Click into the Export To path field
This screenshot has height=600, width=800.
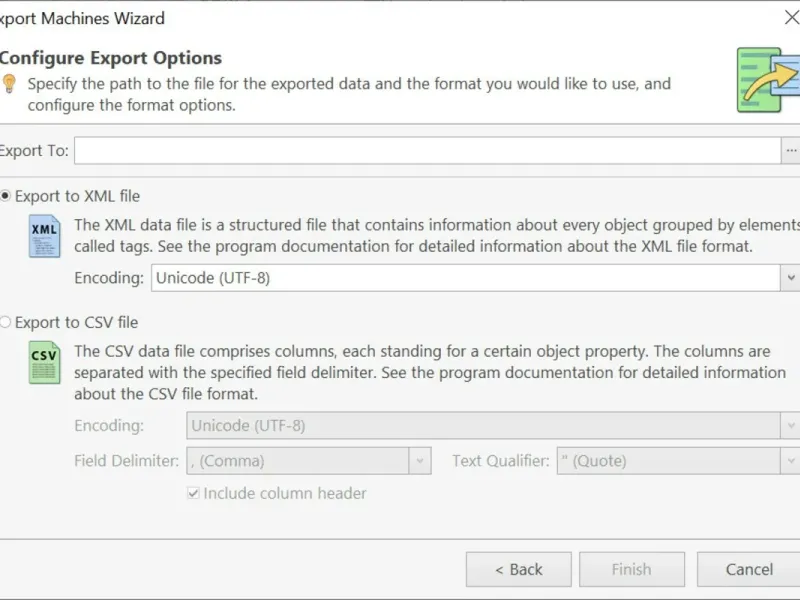[427, 150]
